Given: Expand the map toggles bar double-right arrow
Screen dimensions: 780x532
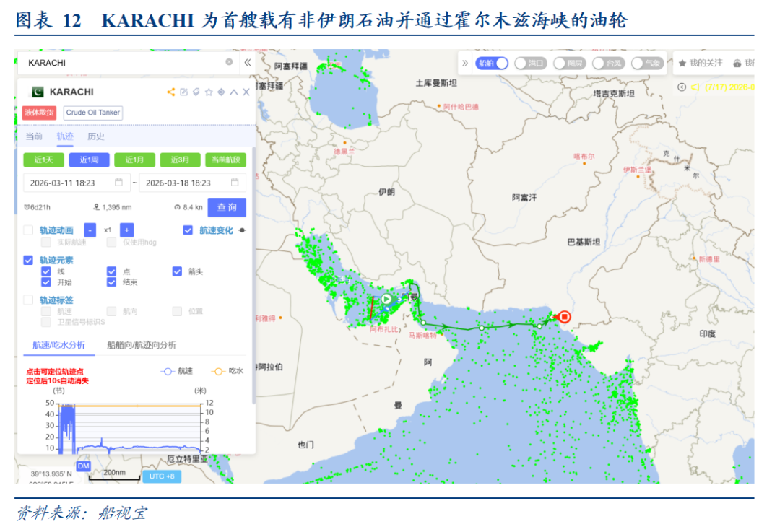Looking at the screenshot, I should pos(465,64).
